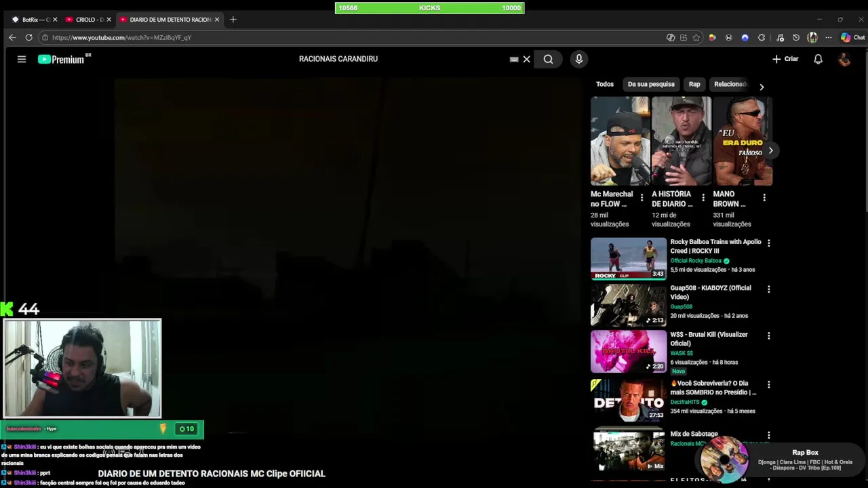Click the apps icon in address bar
Screen dimensions: 868x488
coord(684,37)
